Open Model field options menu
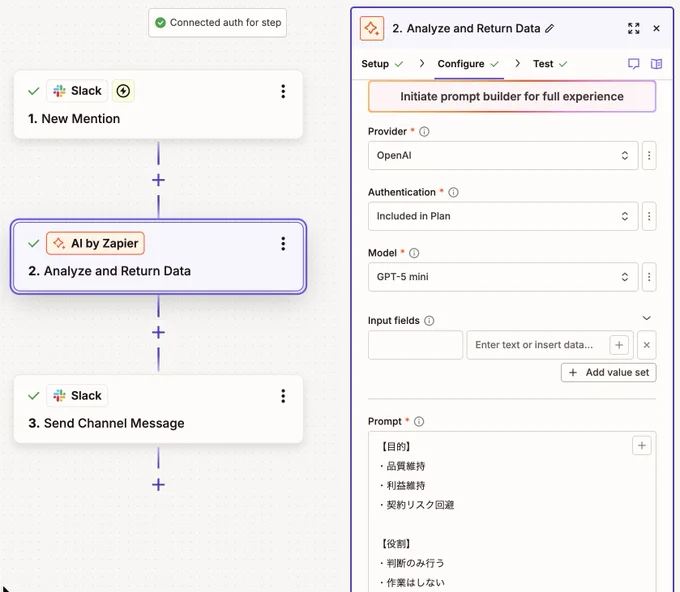Image resolution: width=680 pixels, height=592 pixels. [649, 277]
